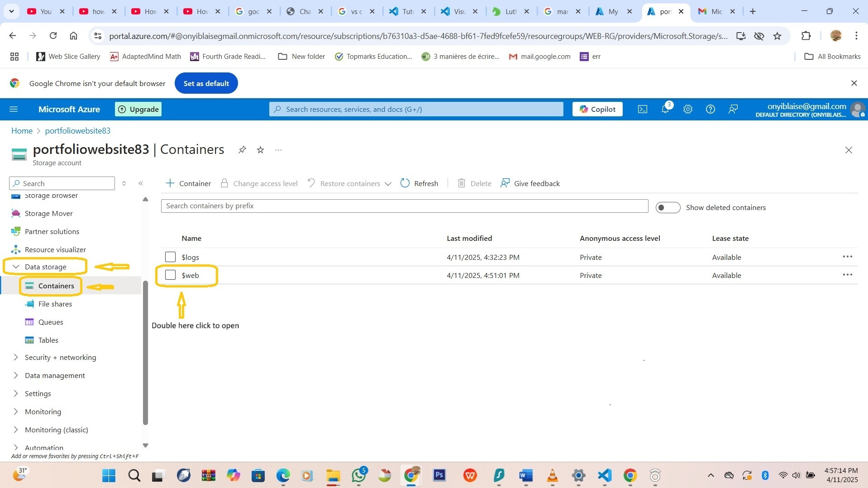Focus the Azure global search box
This screenshot has width=868, height=488.
click(x=416, y=109)
